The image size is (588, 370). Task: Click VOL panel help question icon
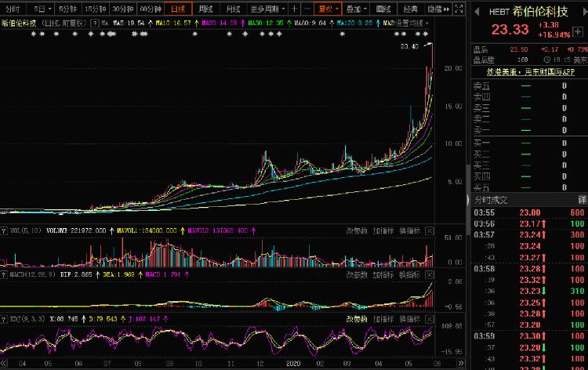pos(4,230)
